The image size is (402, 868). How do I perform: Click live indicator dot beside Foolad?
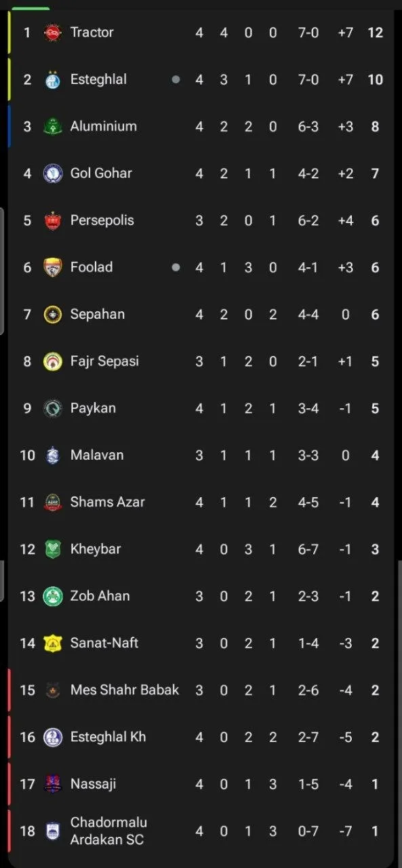176,267
